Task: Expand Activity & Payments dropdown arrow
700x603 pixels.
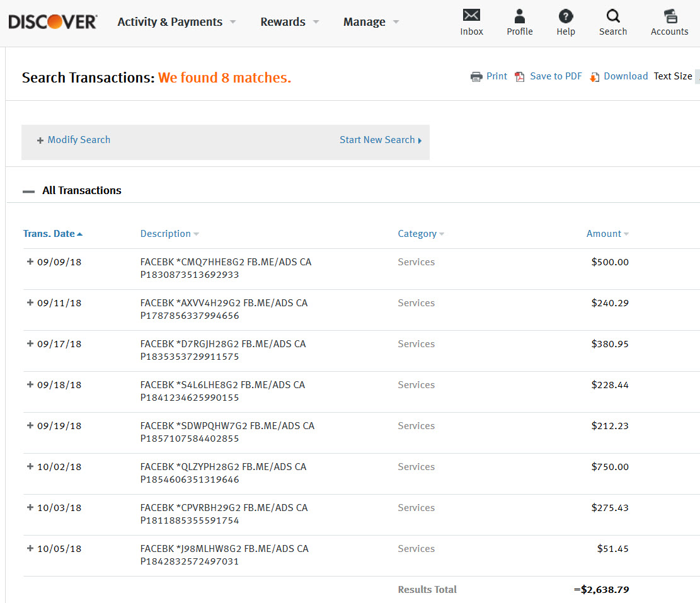Action: [x=232, y=22]
